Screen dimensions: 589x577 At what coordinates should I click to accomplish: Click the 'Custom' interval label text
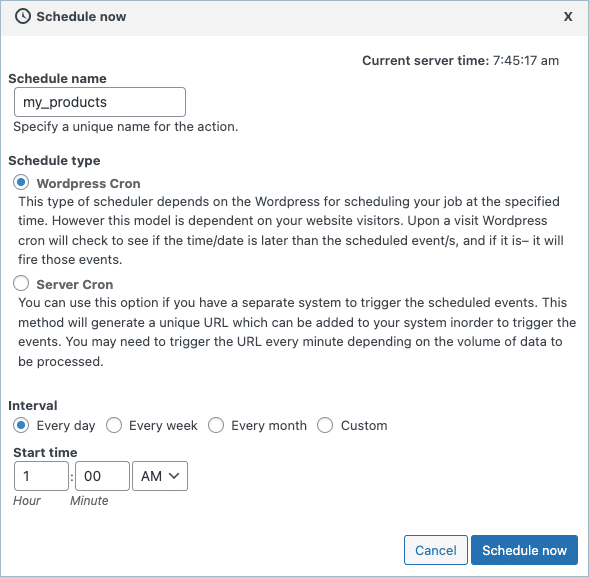pyautogui.click(x=364, y=426)
